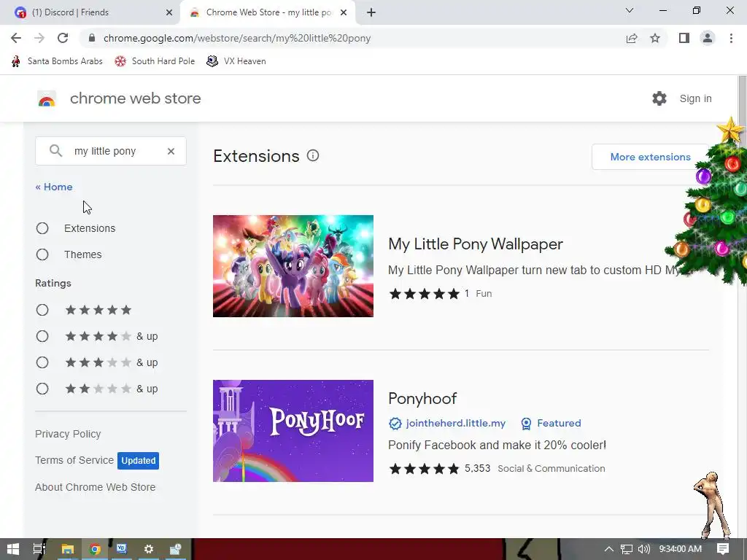The image size is (747, 560).
Task: Open Web Store settings gear
Action: click(x=659, y=98)
